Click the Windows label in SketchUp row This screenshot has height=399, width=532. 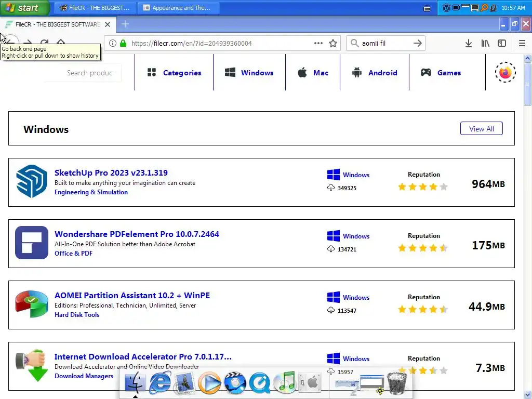point(356,175)
